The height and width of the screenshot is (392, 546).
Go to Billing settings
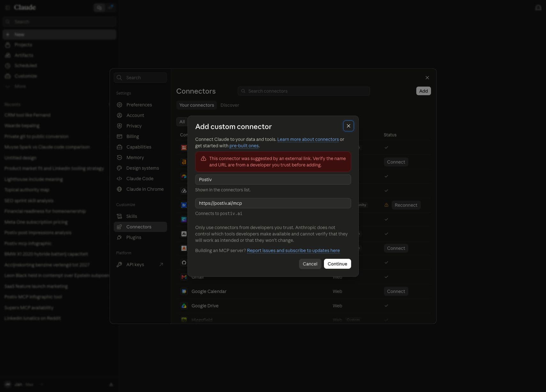pyautogui.click(x=140, y=136)
